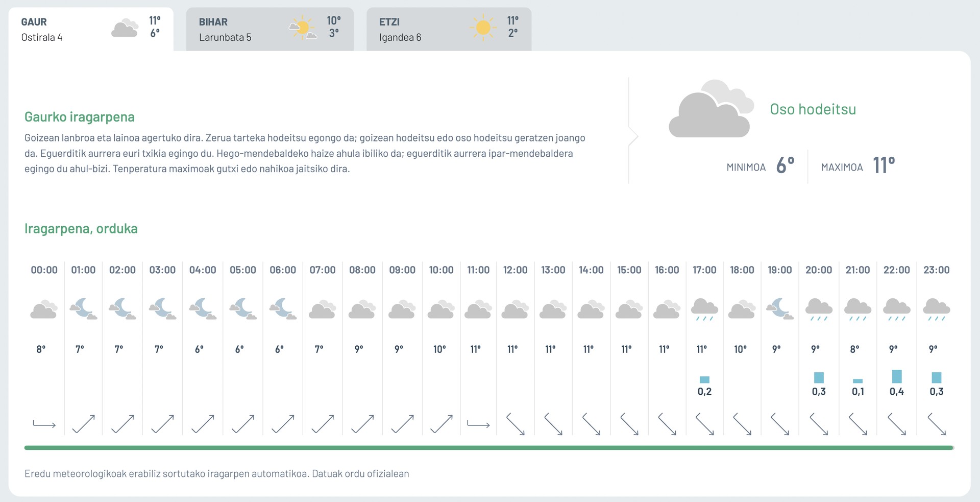Click the large Oso hodeitsu cloud icon

712,108
